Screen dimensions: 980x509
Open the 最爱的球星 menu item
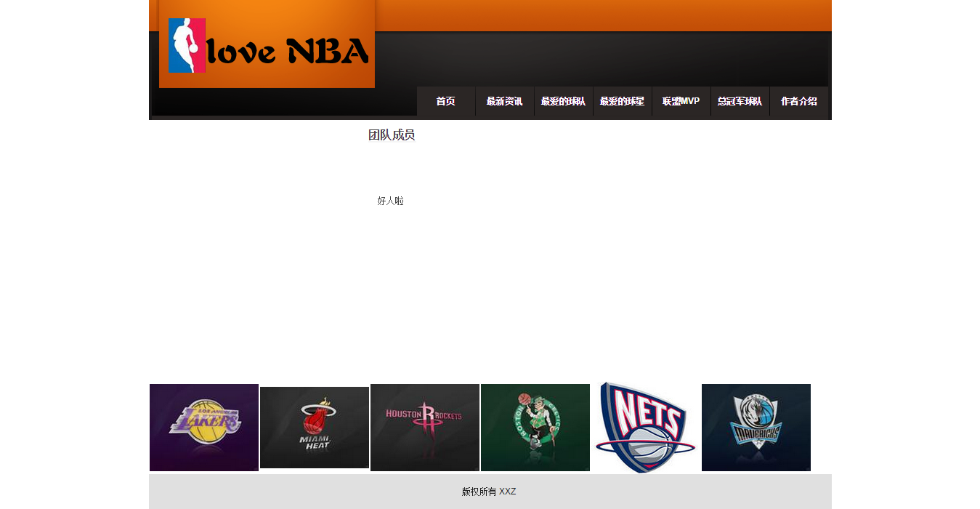point(623,102)
